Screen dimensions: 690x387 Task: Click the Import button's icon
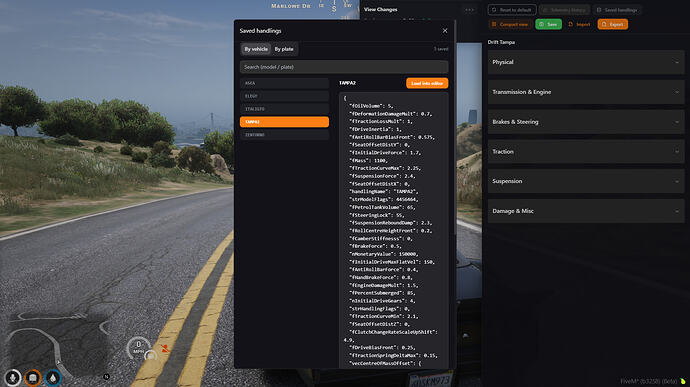pos(571,24)
